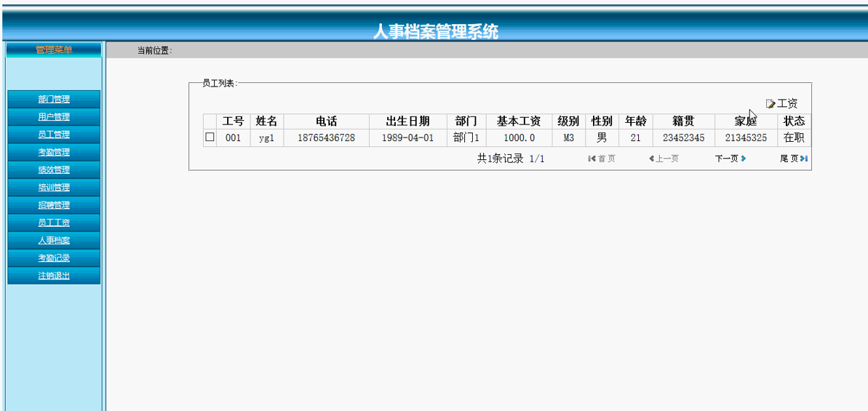Click the previous-page arrow icon
Image resolution: width=868 pixels, height=411 pixels.
click(652, 159)
